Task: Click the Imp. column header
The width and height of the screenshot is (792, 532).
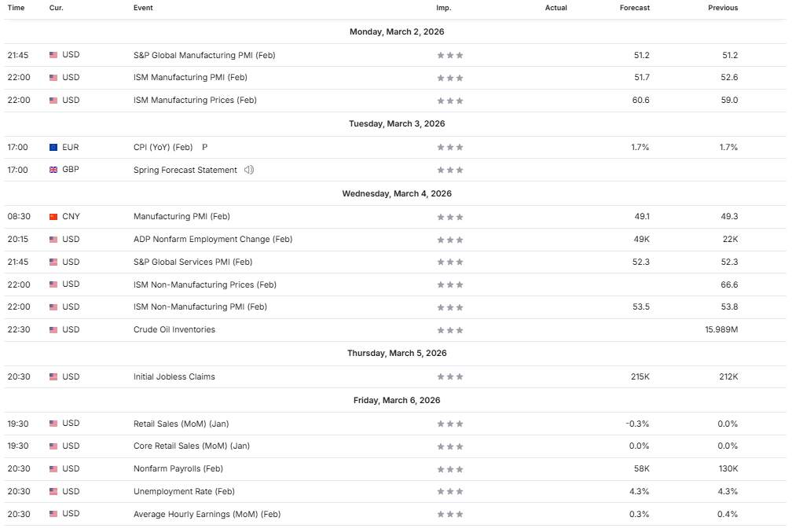Action: [444, 8]
